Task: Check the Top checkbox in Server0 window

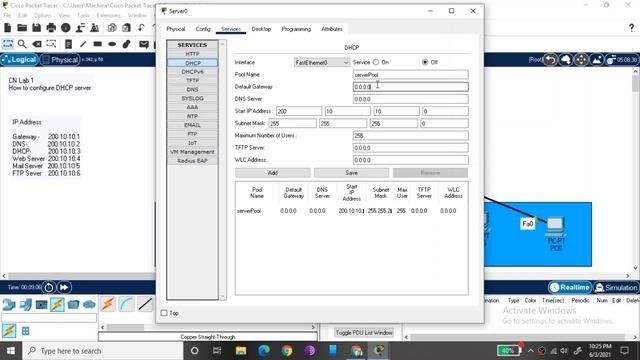Action: [164, 313]
